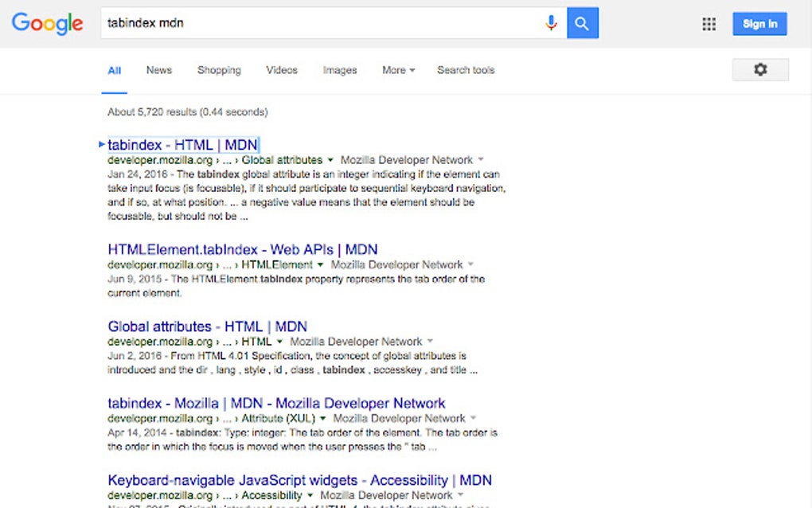Open the Shopping tab
Image resolution: width=812 pixels, height=508 pixels.
219,70
